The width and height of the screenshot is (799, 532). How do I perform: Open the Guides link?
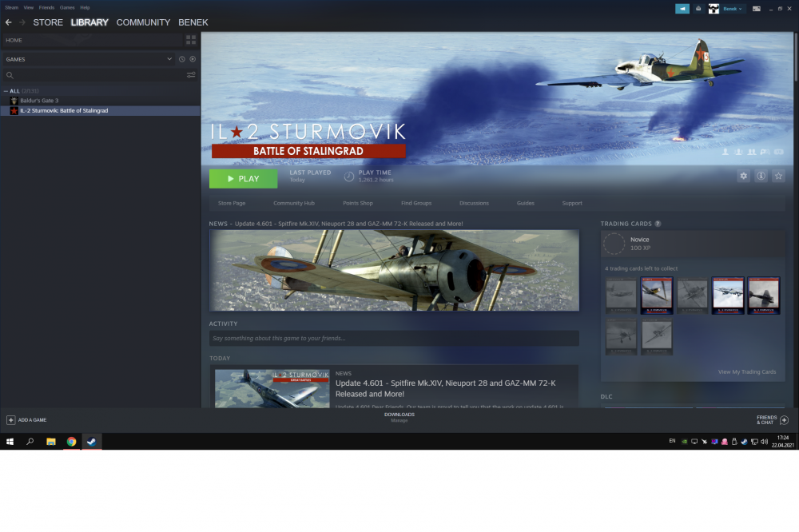click(x=526, y=203)
